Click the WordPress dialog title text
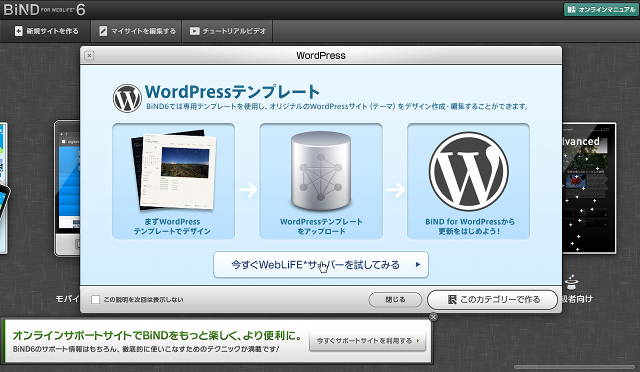Viewport: 640px width, 372px height. pyautogui.click(x=321, y=56)
